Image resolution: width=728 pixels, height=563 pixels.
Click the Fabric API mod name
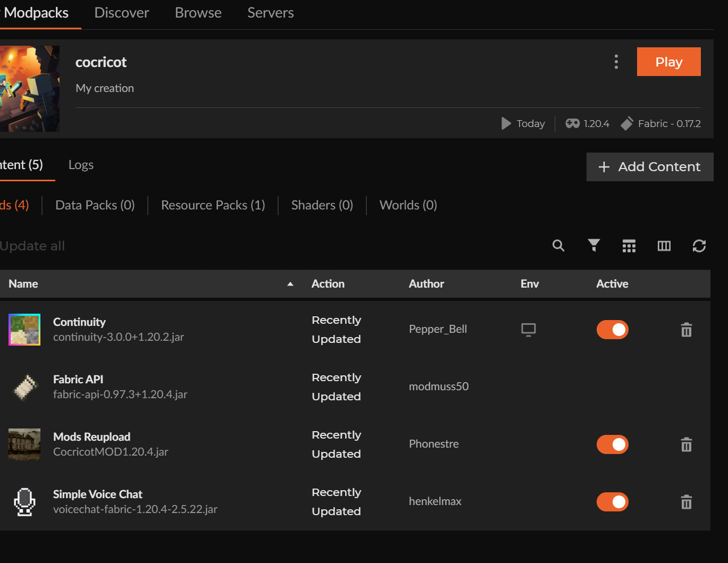(78, 380)
